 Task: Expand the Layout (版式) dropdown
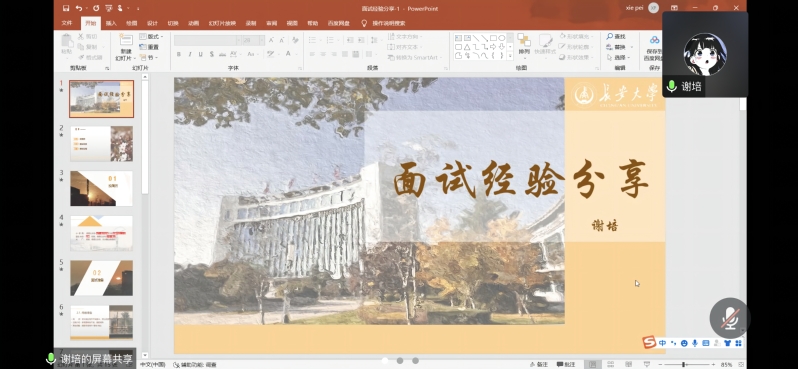[152, 37]
